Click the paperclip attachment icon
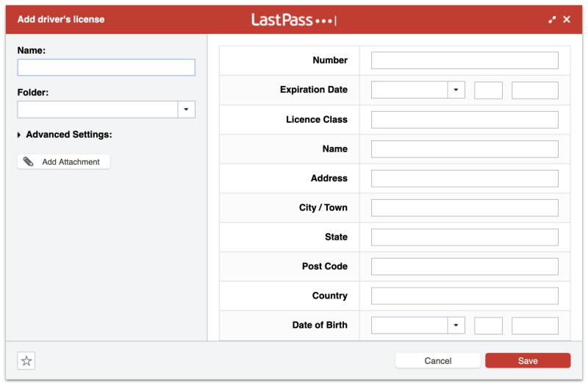The height and width of the screenshot is (386, 588). [x=28, y=162]
